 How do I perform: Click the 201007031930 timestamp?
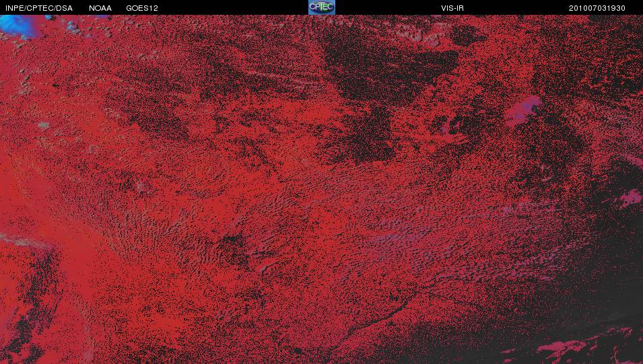coord(597,8)
